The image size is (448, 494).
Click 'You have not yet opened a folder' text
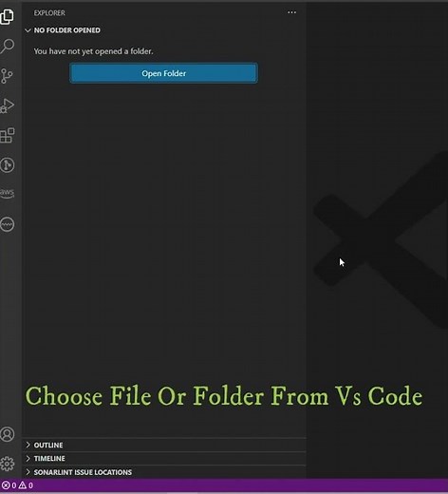[93, 51]
